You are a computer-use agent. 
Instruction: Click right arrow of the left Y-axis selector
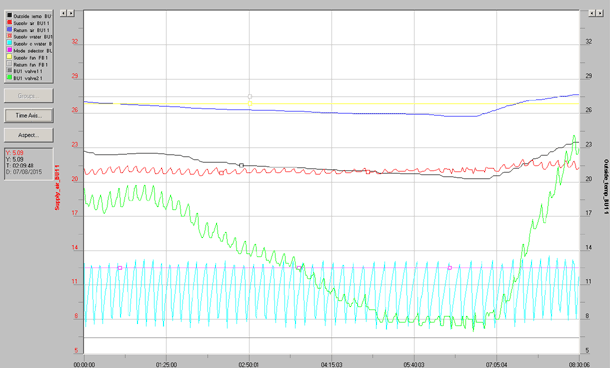coord(70,13)
